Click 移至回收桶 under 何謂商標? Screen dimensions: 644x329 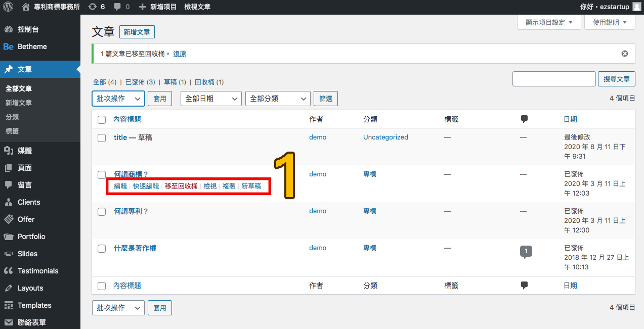pos(181,186)
